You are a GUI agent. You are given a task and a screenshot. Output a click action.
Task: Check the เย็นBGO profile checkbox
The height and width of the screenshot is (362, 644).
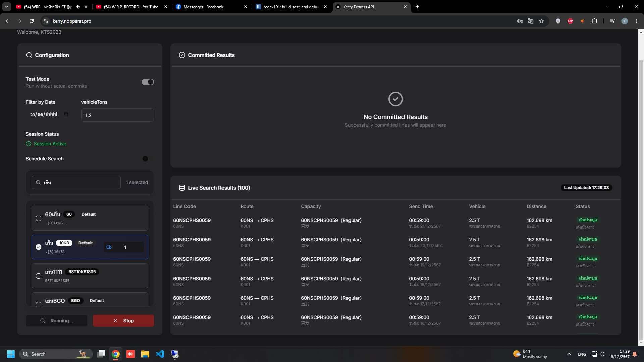pyautogui.click(x=39, y=304)
